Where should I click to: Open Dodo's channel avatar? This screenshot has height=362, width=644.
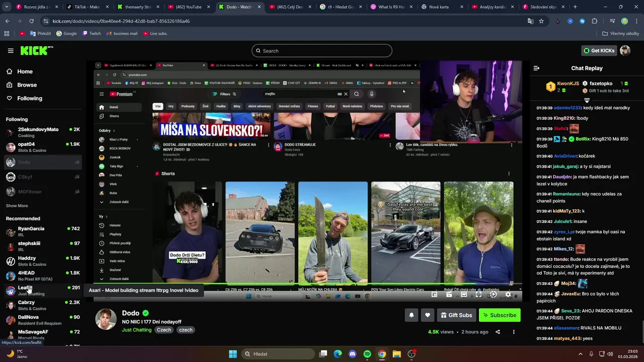pyautogui.click(x=106, y=319)
